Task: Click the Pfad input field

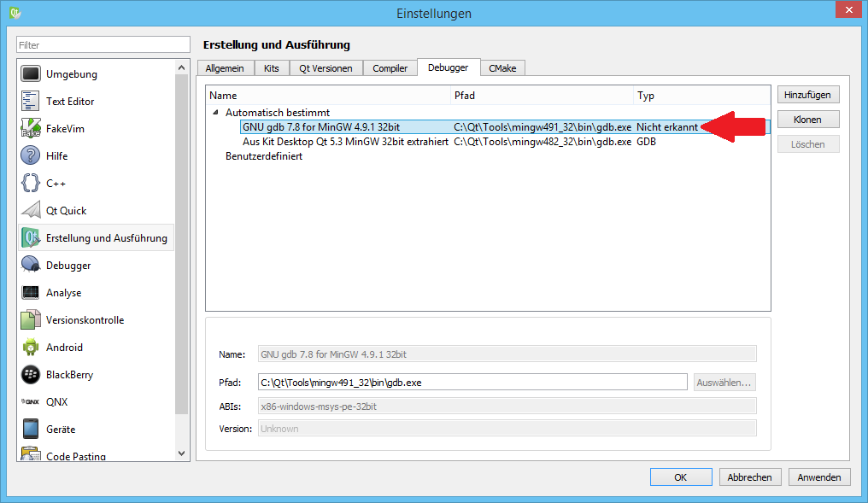Action: click(x=472, y=383)
